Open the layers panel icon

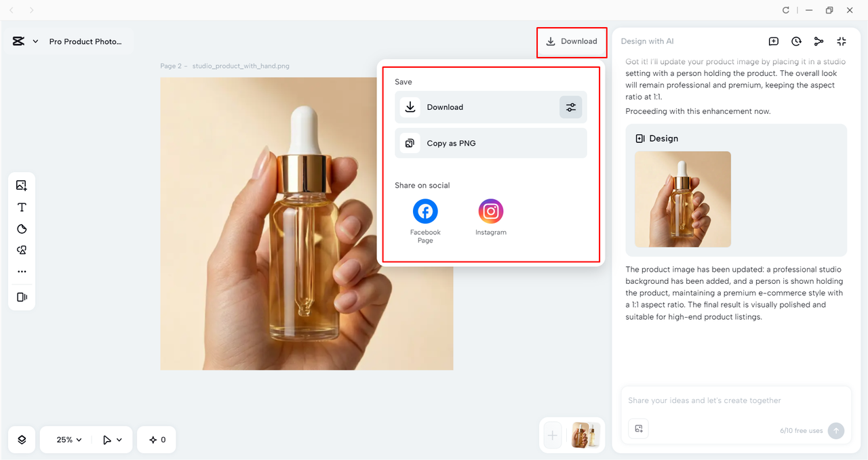tap(22, 440)
